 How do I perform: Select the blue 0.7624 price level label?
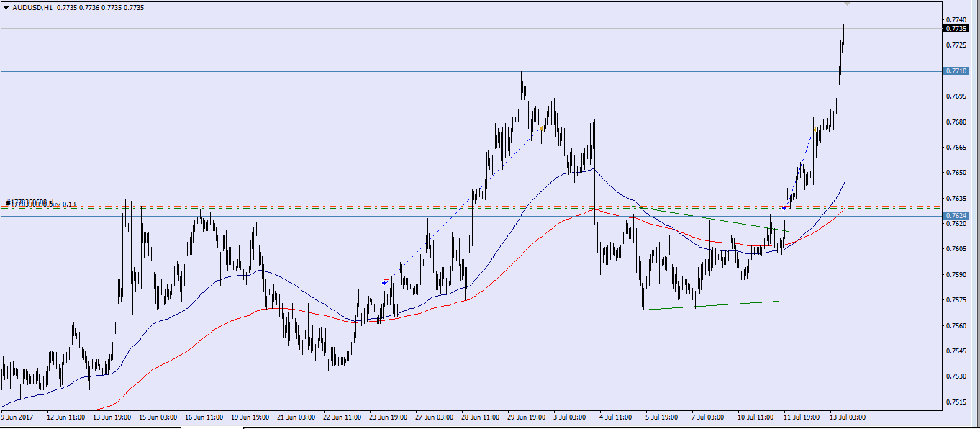tap(956, 215)
